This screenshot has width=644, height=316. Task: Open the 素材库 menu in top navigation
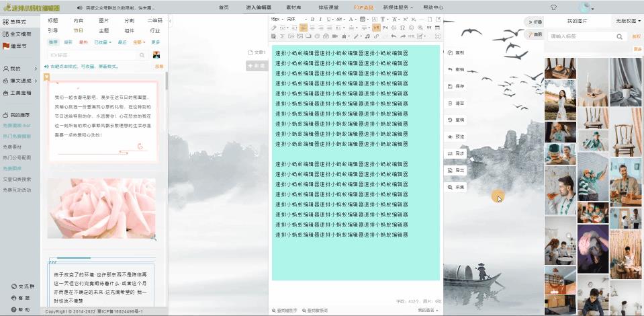(293, 7)
